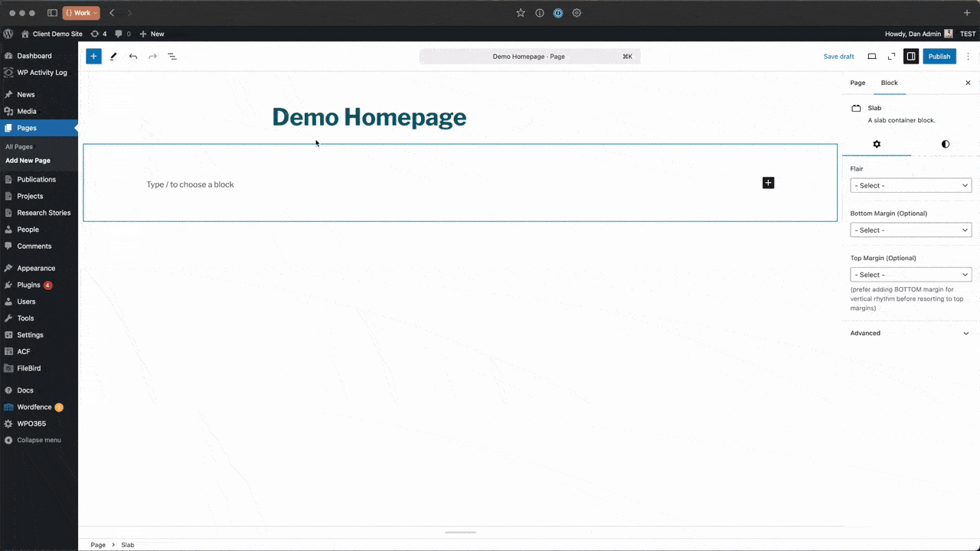Toggle the settings sidebar panel
This screenshot has width=980, height=551.
point(910,56)
